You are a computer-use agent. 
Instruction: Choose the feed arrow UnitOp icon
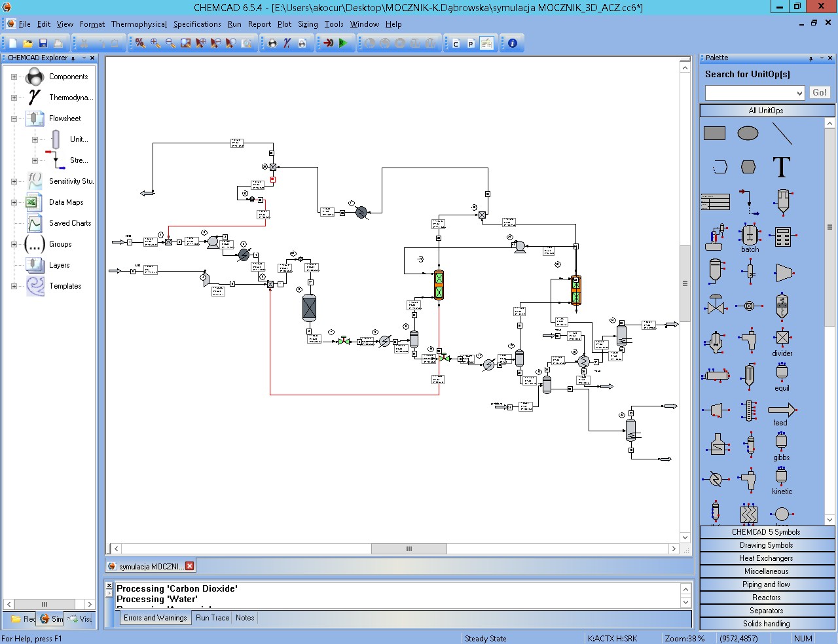(781, 410)
